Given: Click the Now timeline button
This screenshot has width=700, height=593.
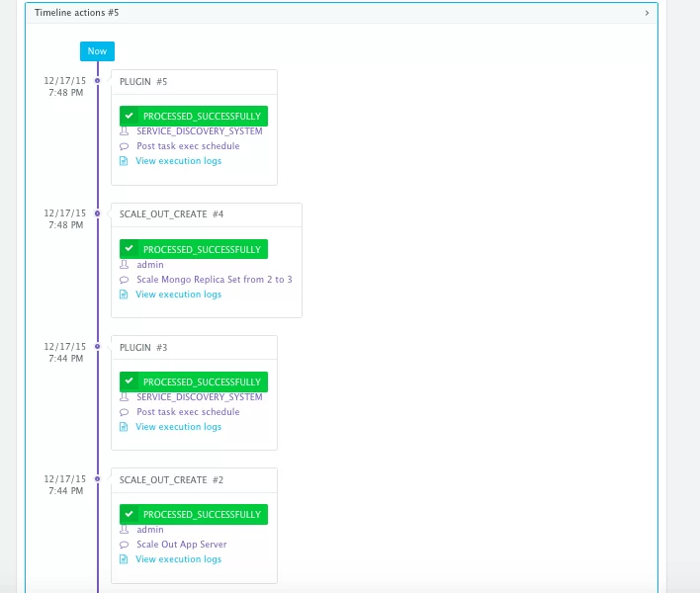Looking at the screenshot, I should coord(97,51).
